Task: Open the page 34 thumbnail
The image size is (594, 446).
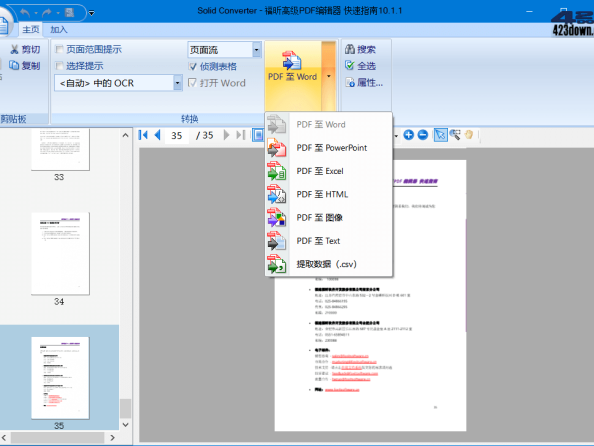Action: [60, 254]
